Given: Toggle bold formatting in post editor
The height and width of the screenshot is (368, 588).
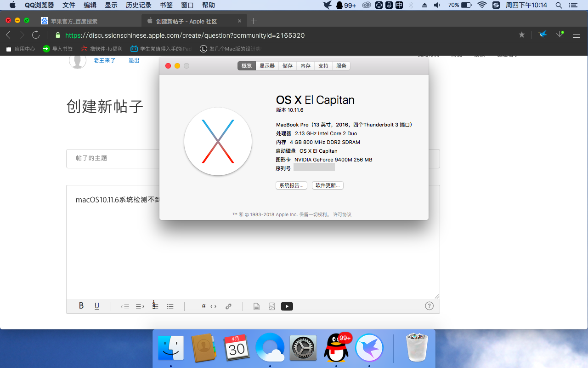Looking at the screenshot, I should (81, 306).
